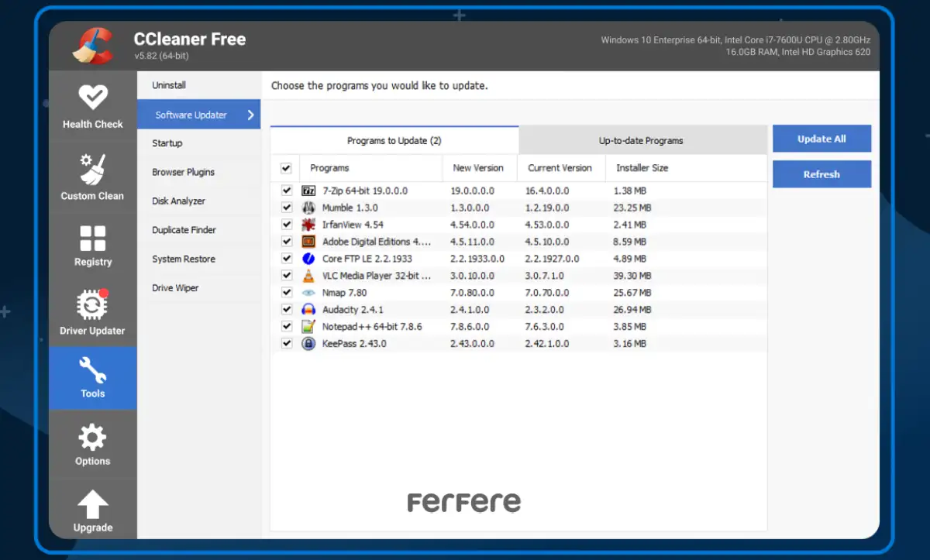
Task: Select the Nmap 7.80 row text
Action: pyautogui.click(x=345, y=293)
